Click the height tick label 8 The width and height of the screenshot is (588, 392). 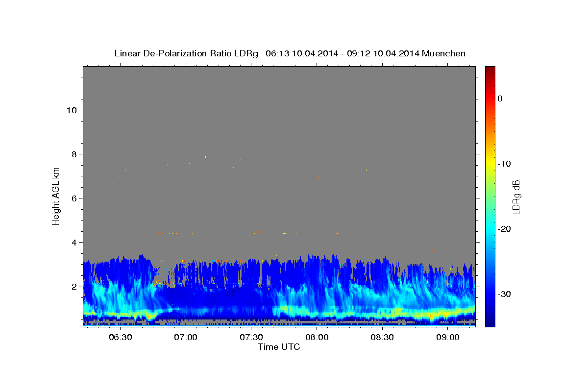(74, 154)
